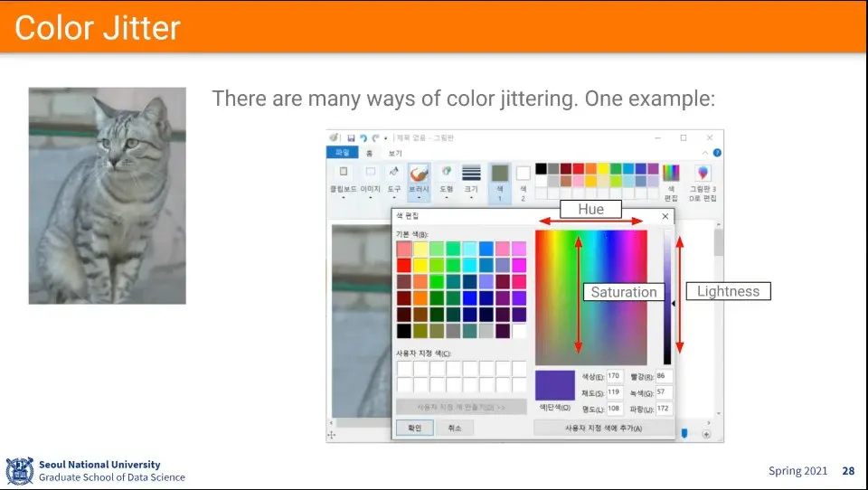
Task: Click the Green (녹색) value field 57
Action: 665,392
